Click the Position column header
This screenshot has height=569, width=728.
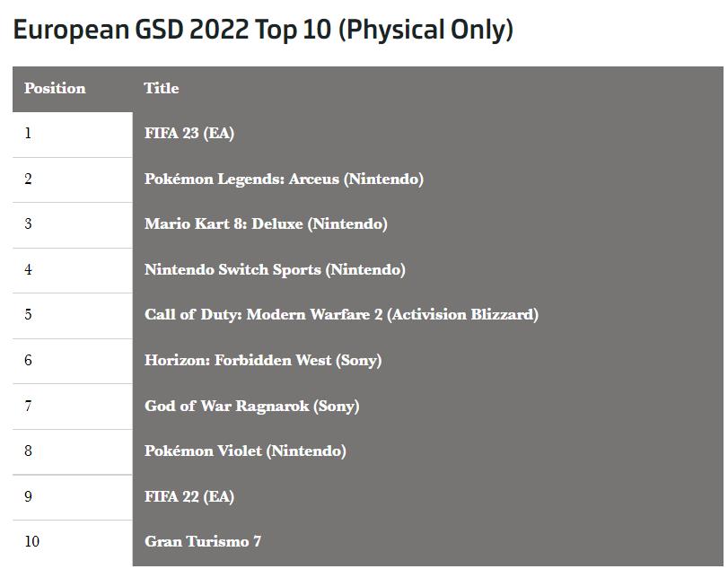[55, 88]
